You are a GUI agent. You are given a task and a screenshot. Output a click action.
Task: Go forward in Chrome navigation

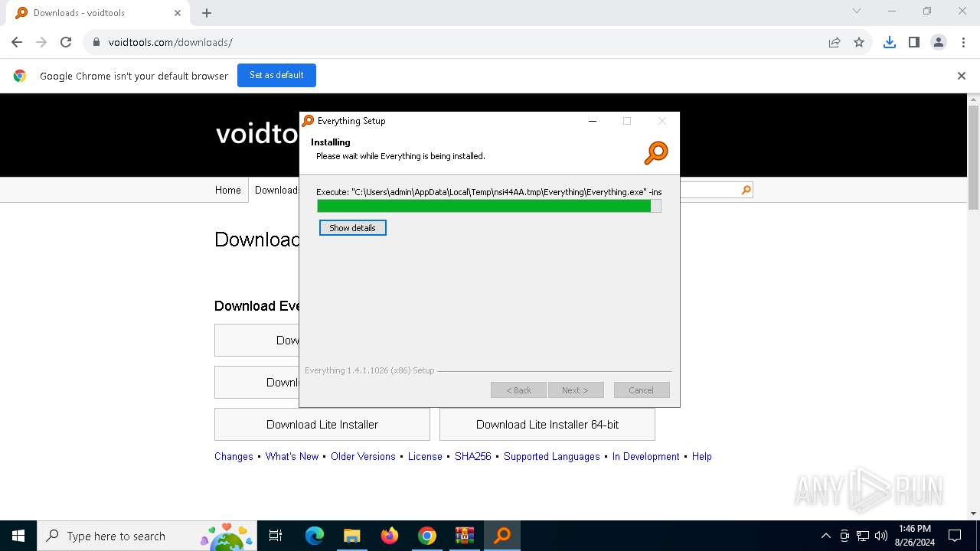[x=41, y=42]
